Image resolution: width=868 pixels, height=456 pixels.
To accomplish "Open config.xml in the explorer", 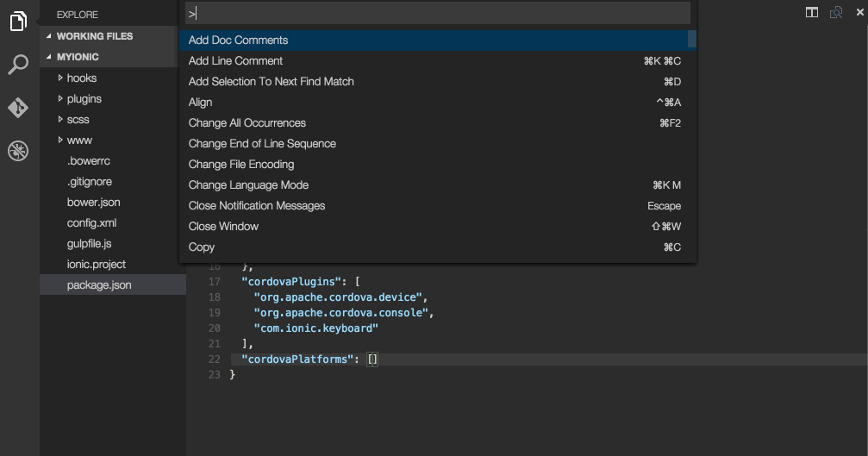I will tap(91, 222).
